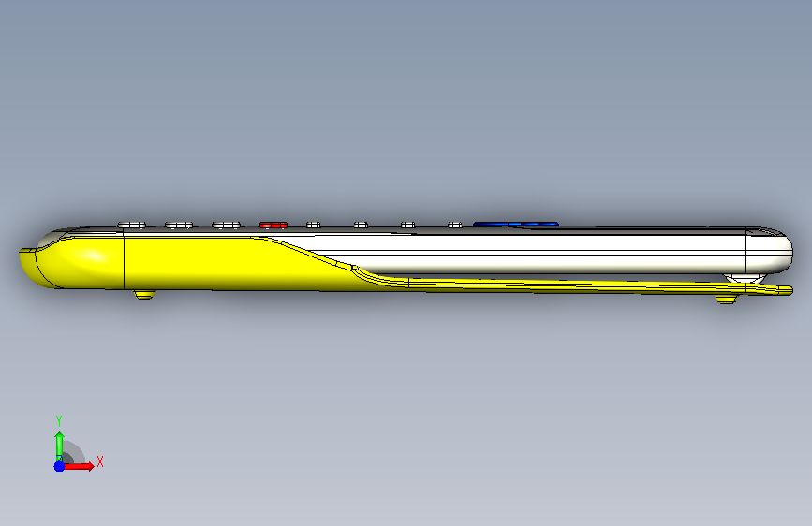The width and height of the screenshot is (812, 526).
Task: Click the green Y axis arrow of the triad
Action: [59, 446]
